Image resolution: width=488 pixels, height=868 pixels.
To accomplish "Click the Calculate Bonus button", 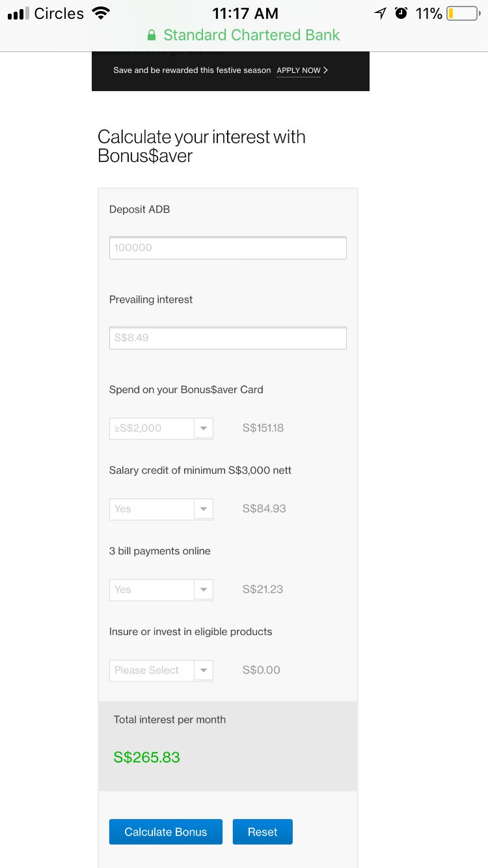I will (x=166, y=832).
